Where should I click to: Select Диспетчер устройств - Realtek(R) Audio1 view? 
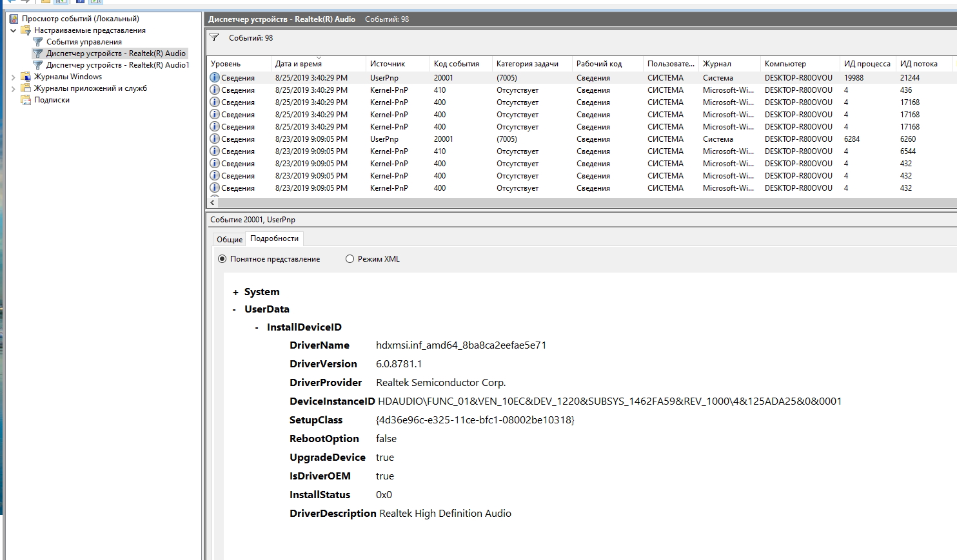[118, 65]
